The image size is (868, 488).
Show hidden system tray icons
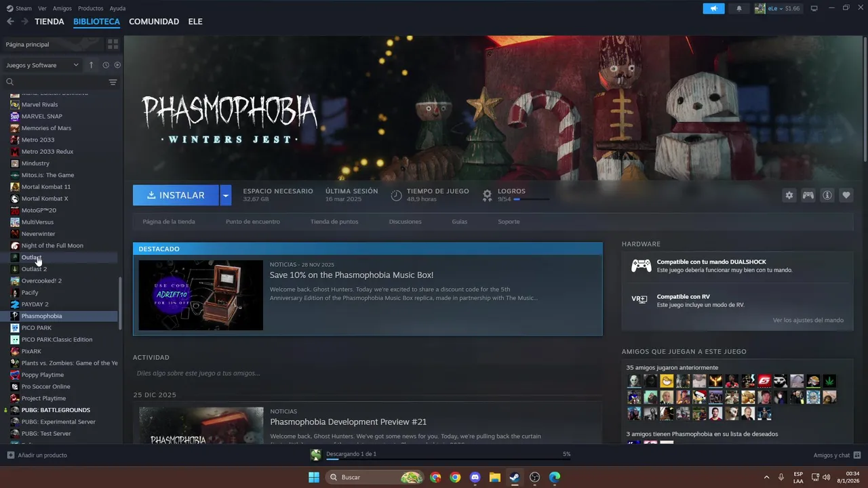coord(766,477)
